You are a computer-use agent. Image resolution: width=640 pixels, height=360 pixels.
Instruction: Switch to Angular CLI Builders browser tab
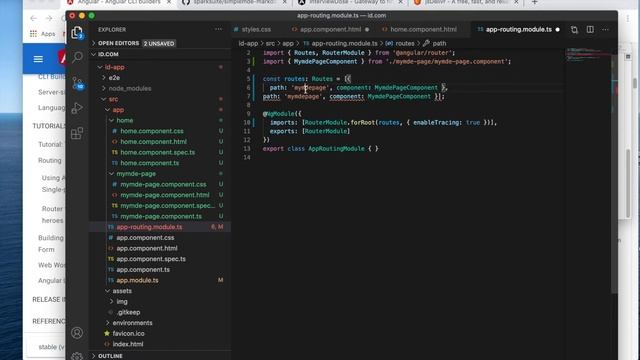[119, 2]
